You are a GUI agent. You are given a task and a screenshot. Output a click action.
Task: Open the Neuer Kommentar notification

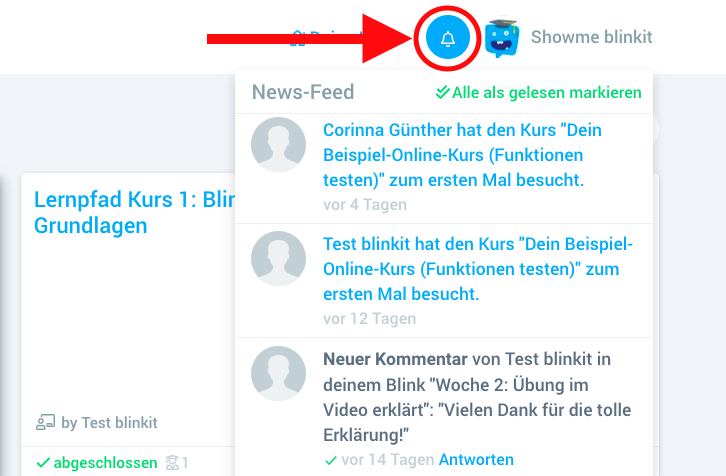pyautogui.click(x=477, y=397)
